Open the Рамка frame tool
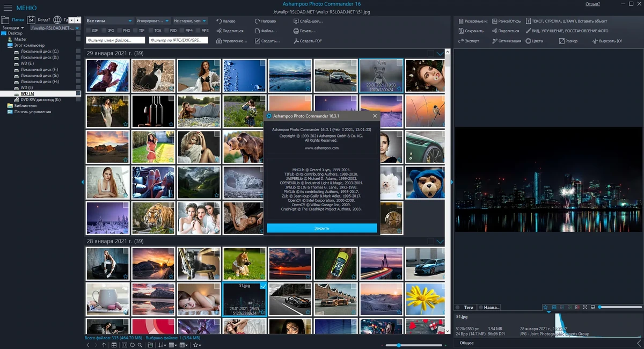The width and height of the screenshot is (644, 349). (x=506, y=21)
